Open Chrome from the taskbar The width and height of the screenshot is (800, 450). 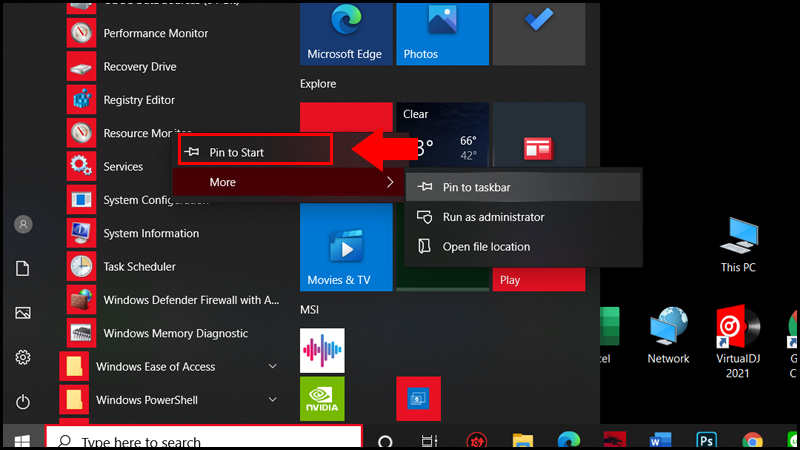point(753,440)
